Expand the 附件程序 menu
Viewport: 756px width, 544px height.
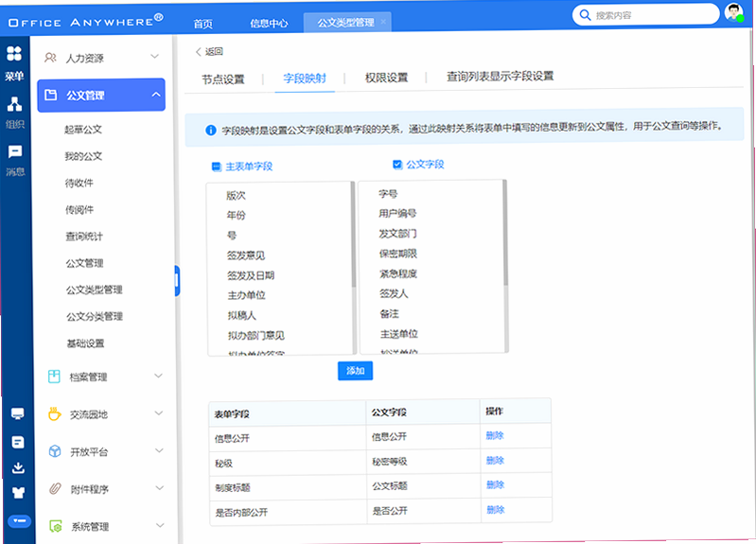(160, 488)
